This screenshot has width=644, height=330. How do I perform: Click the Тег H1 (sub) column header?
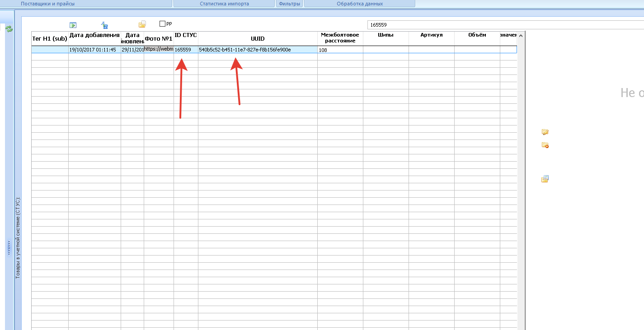pyautogui.click(x=50, y=39)
